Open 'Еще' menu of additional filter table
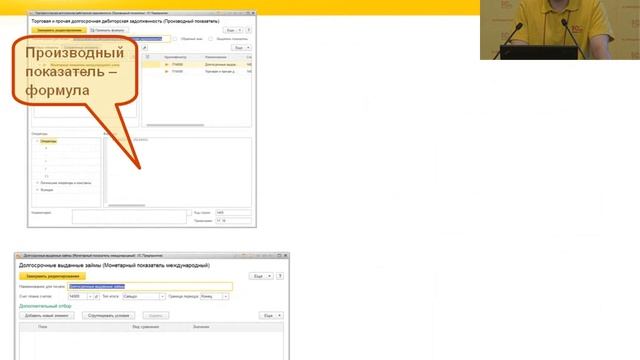This screenshot has width=640, height=360. (271, 316)
